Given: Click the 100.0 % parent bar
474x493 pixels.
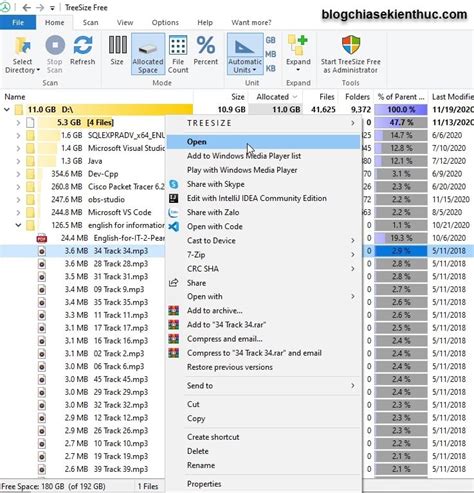Looking at the screenshot, I should 401,109.
